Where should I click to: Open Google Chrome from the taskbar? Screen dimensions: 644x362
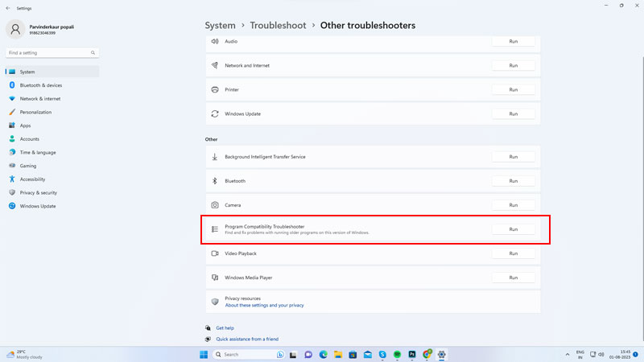coord(427,354)
